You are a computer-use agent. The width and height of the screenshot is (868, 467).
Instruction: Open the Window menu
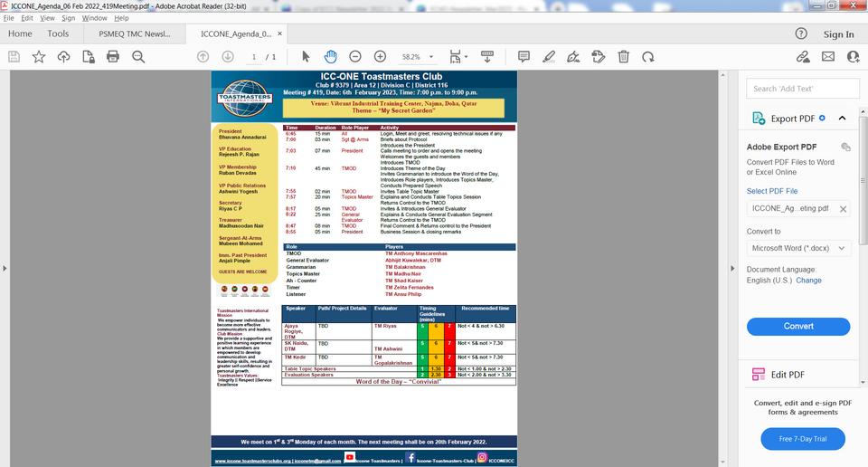click(x=95, y=18)
